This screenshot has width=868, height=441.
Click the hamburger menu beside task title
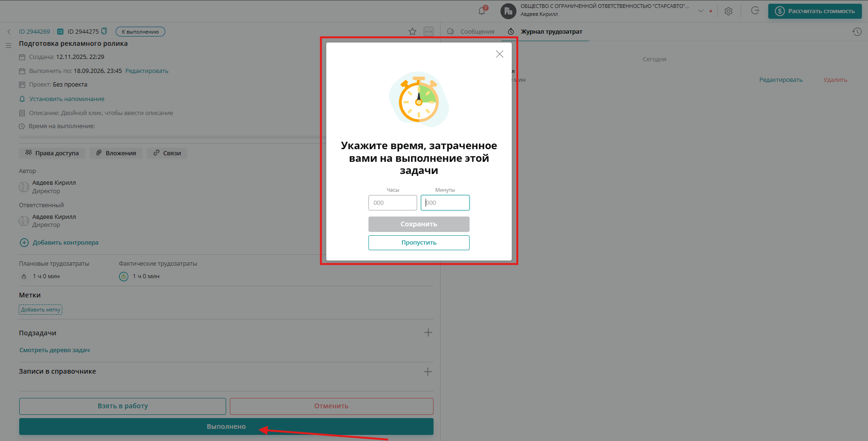point(8,45)
